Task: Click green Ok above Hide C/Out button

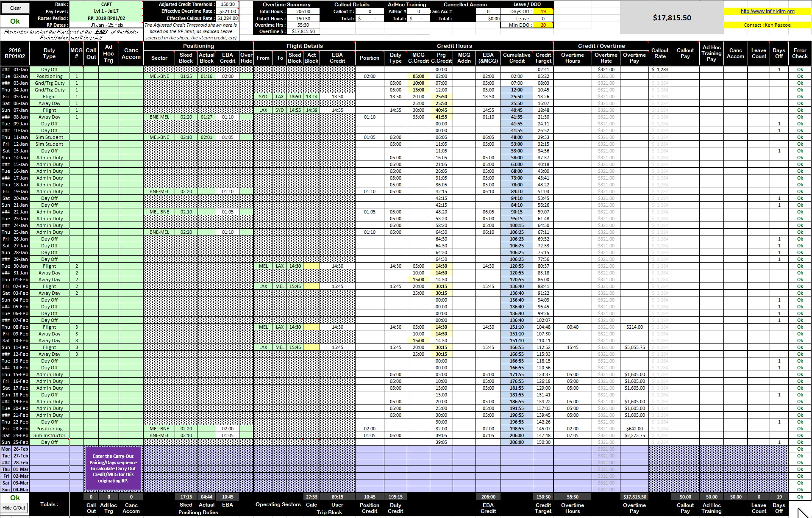Action: (15, 498)
